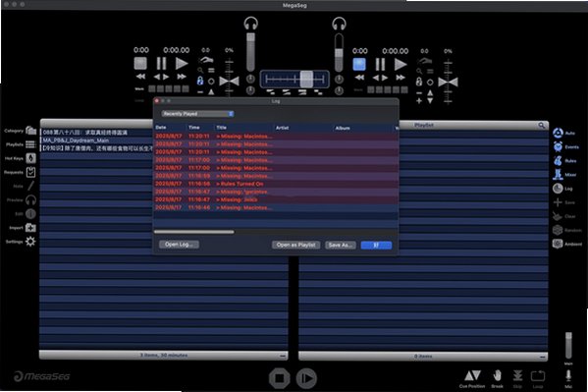
Task: Open the Hot Keys panel icon
Action: 30,158
